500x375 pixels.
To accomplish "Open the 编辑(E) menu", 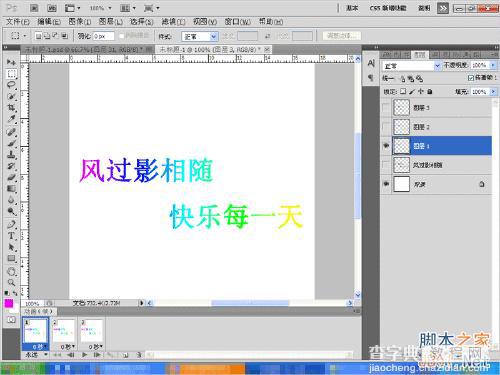I will tap(49, 22).
